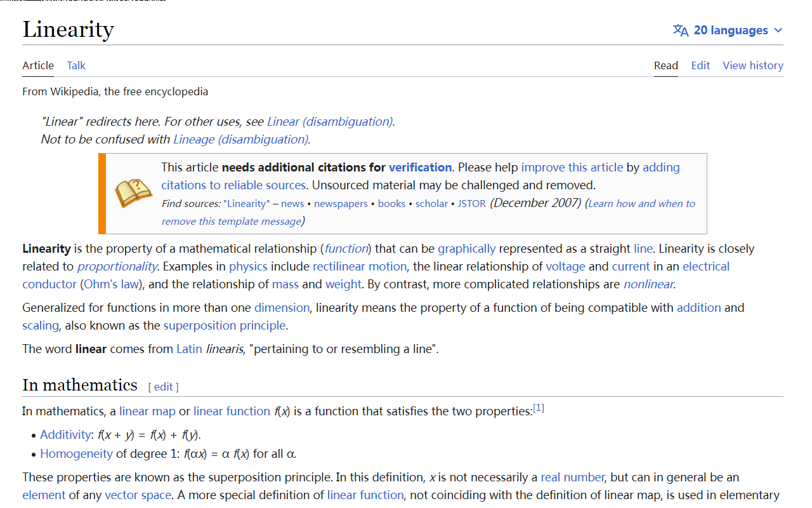Viewport: 812px width, 508px height.
Task: Follow the real number link
Action: pos(573,477)
